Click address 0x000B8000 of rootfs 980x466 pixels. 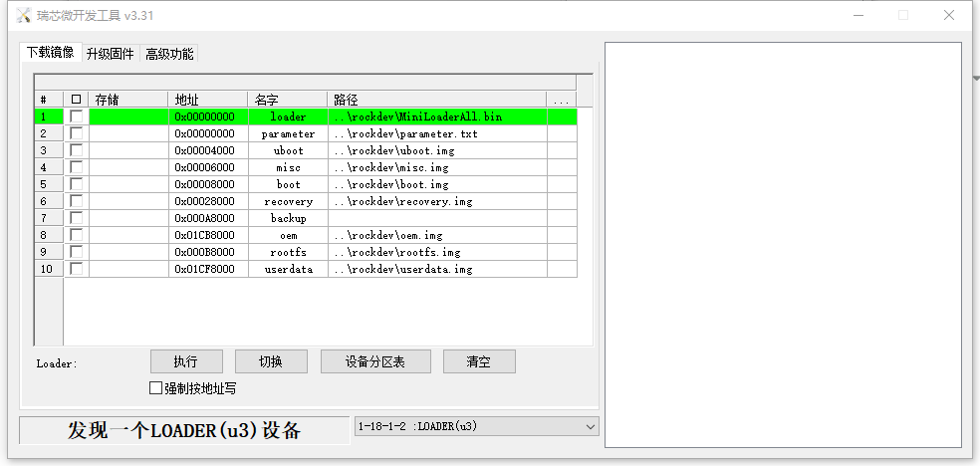pyautogui.click(x=208, y=252)
